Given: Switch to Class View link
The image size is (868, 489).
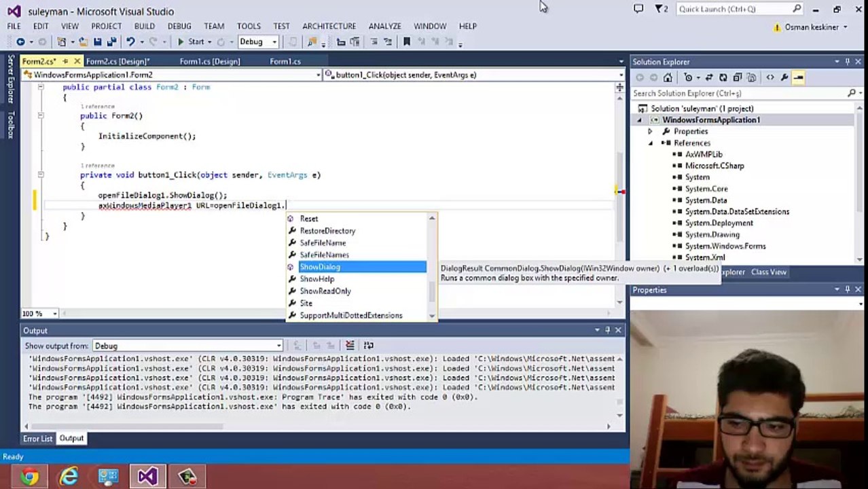Looking at the screenshot, I should (x=769, y=272).
